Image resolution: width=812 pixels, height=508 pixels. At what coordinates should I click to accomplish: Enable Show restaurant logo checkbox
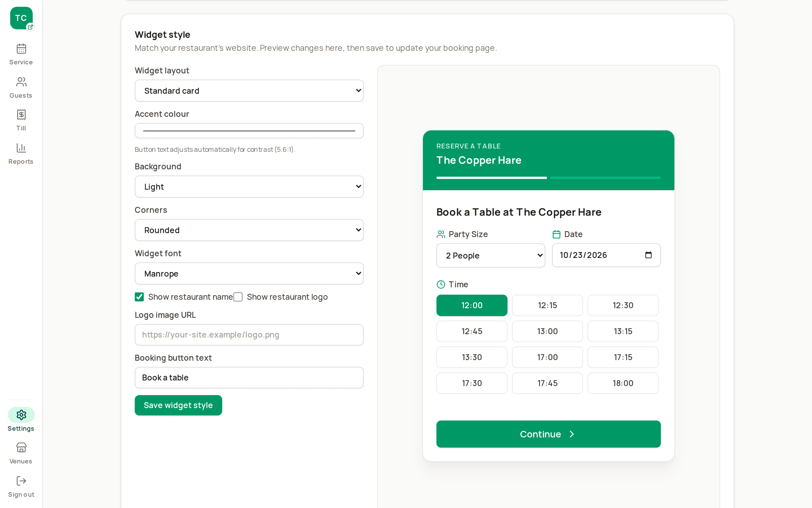pos(238,297)
